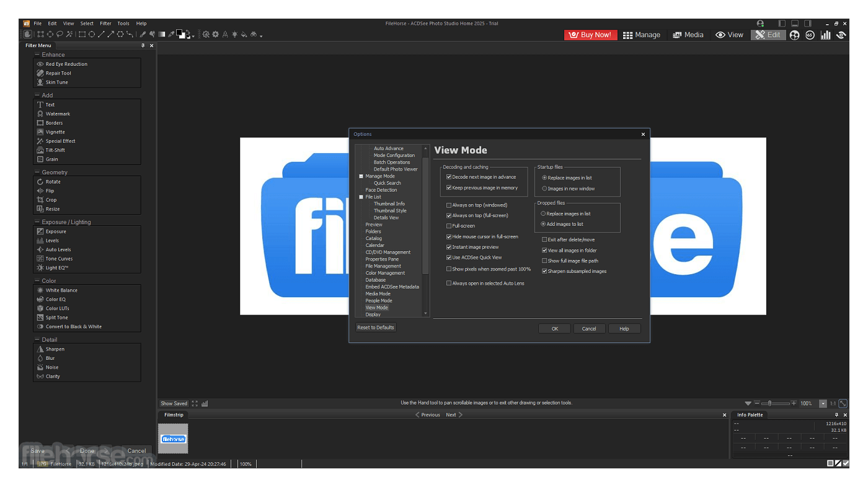Open the Sharpen detail filter
Image resolution: width=868 pixels, height=487 pixels.
coord(55,349)
